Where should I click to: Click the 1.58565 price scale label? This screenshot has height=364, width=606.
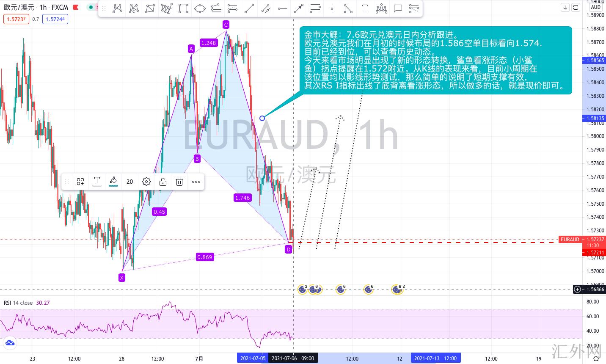point(595,61)
